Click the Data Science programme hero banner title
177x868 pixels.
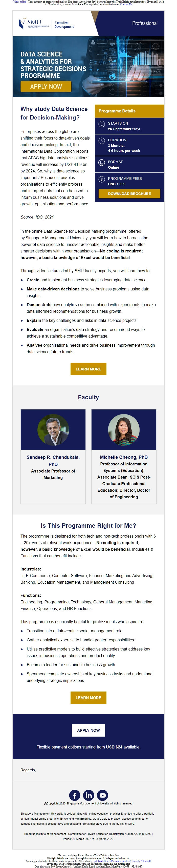tap(53, 65)
